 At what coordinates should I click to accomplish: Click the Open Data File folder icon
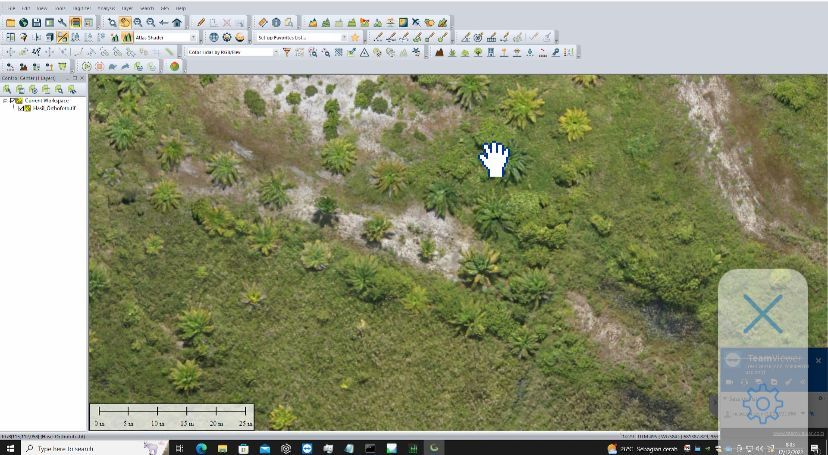click(x=10, y=22)
